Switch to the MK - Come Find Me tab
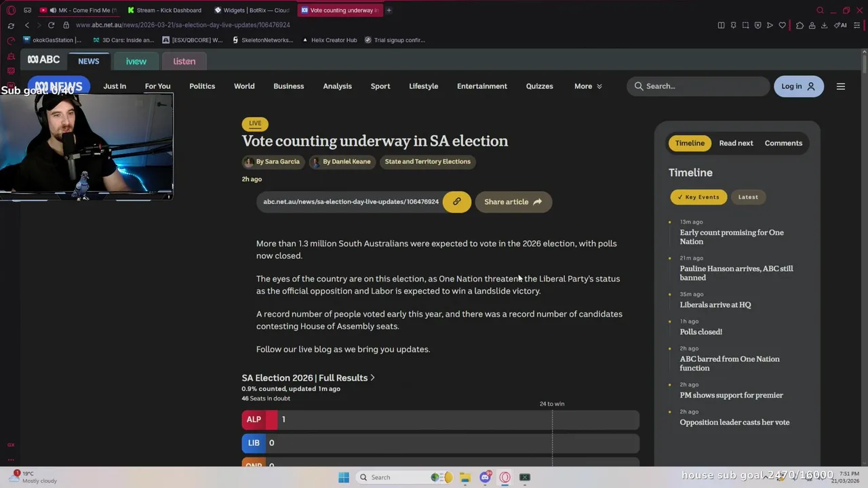The image size is (868, 488). pos(78,10)
